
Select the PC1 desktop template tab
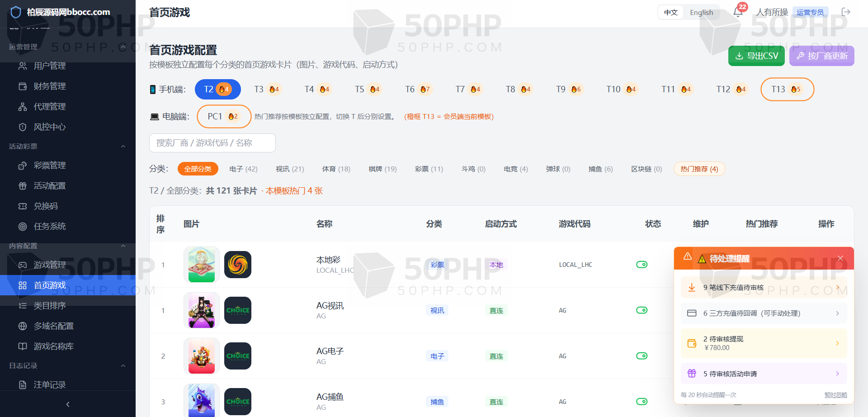224,116
